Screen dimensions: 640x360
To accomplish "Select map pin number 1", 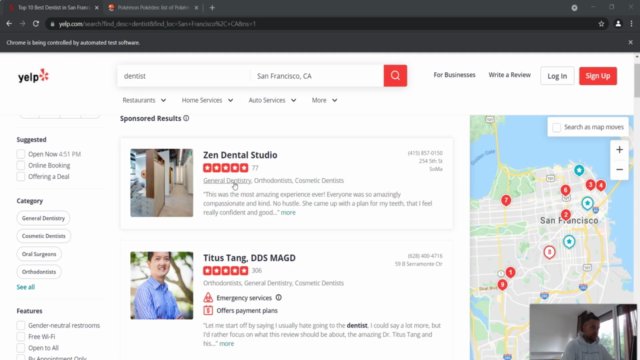I will [510, 272].
